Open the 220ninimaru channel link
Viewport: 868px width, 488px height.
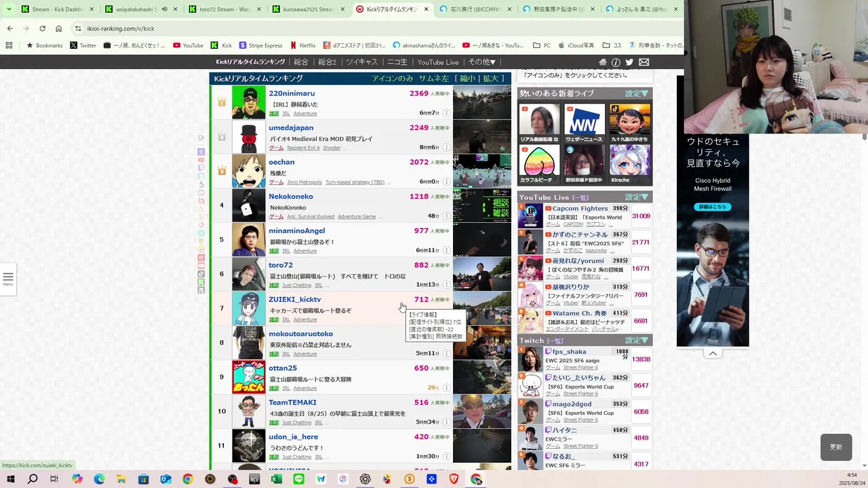pyautogui.click(x=292, y=94)
